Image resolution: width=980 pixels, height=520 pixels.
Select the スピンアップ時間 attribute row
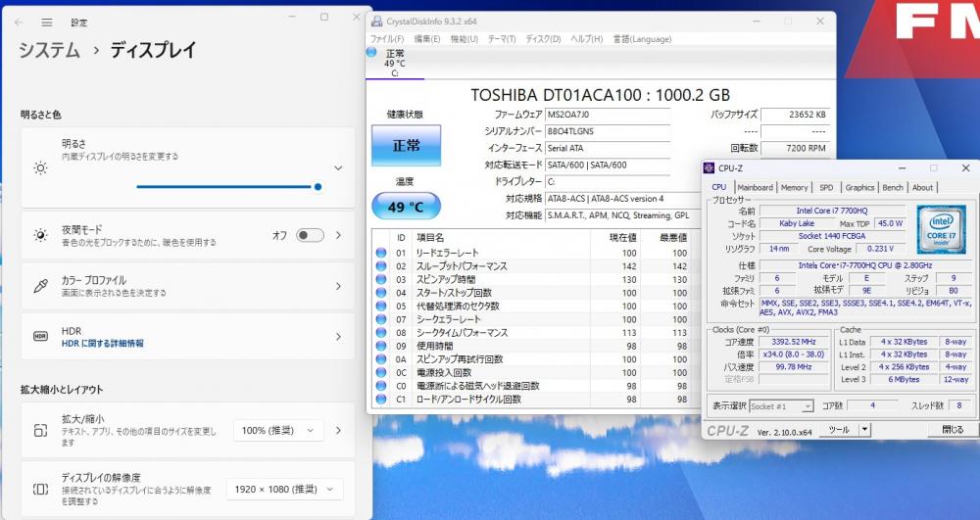535,280
